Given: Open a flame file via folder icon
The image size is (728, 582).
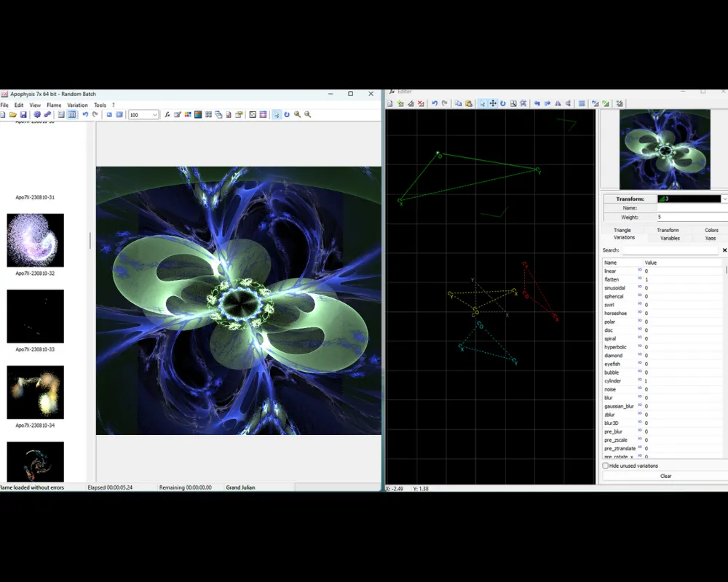Looking at the screenshot, I should (x=13, y=115).
